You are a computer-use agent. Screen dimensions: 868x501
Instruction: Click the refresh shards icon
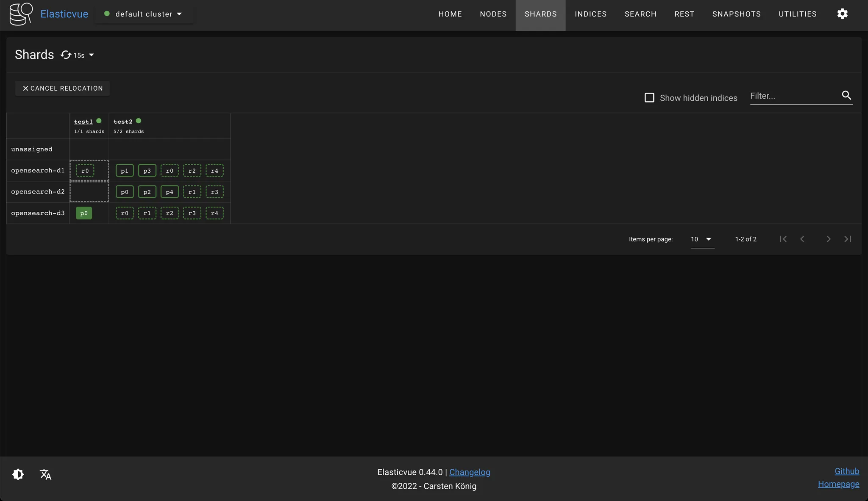(x=66, y=55)
